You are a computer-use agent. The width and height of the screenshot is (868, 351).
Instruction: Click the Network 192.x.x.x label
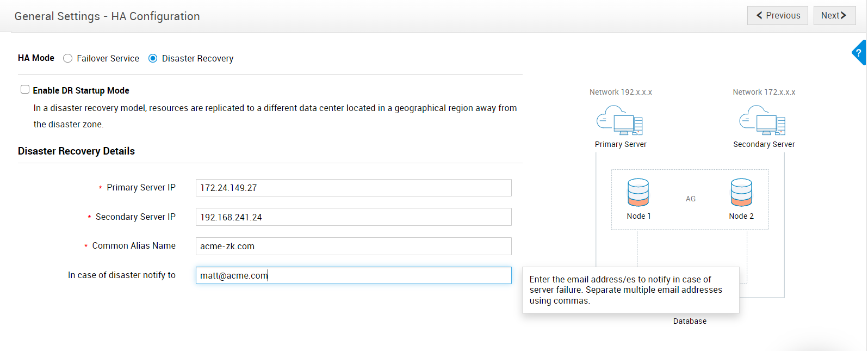click(621, 92)
